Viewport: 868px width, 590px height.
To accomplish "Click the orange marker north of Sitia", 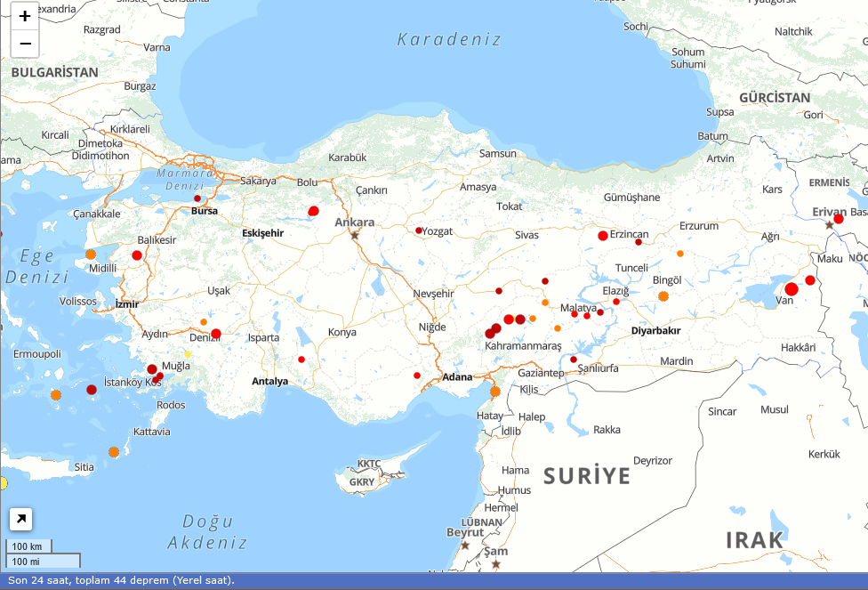I will 114,452.
